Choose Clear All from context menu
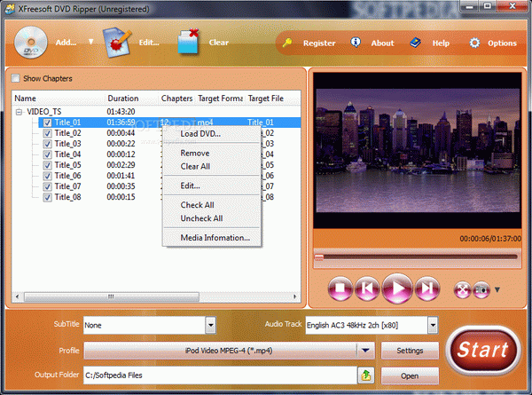Image resolution: width=532 pixels, height=395 pixels. (212, 166)
